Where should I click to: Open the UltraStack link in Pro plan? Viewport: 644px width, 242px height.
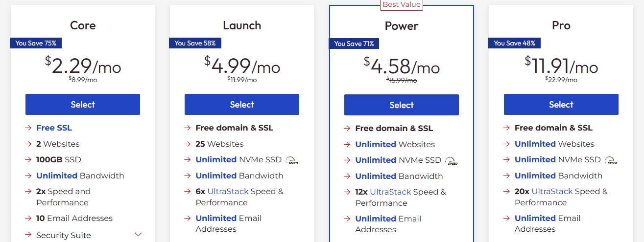[549, 192]
